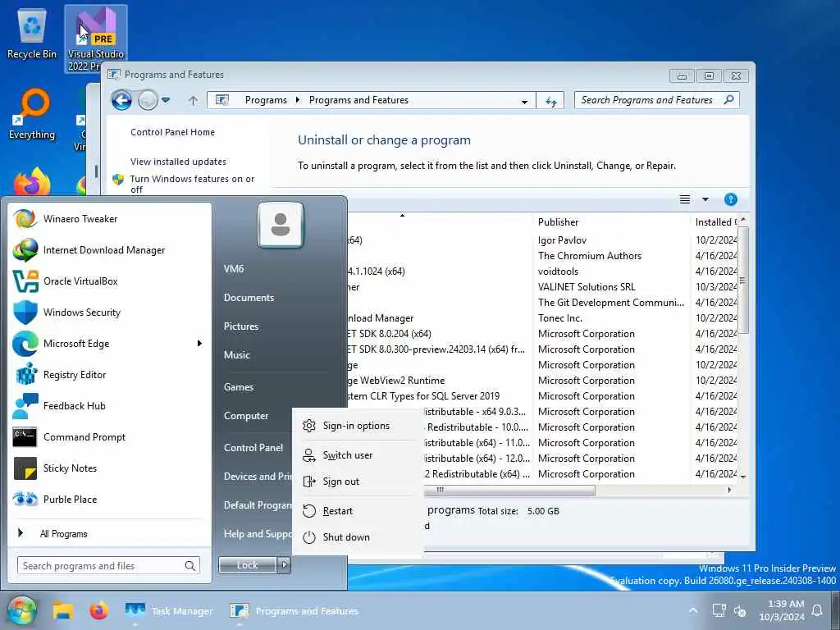Open Registry Editor from Start menu
Image resolution: width=840 pixels, height=630 pixels.
click(x=109, y=374)
